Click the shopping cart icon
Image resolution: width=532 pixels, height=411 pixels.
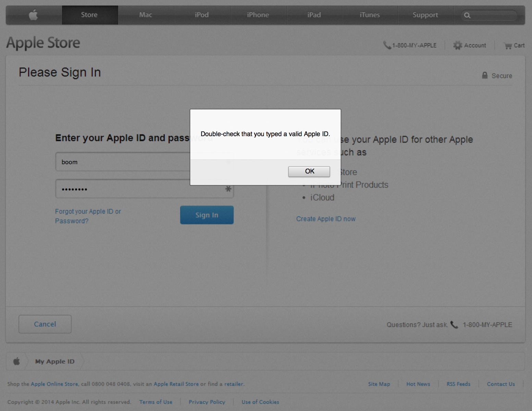(508, 46)
